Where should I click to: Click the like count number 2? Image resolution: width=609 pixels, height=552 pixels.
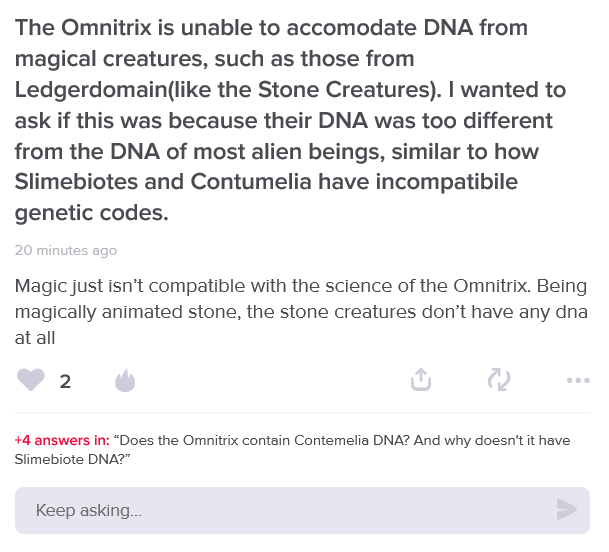[65, 381]
